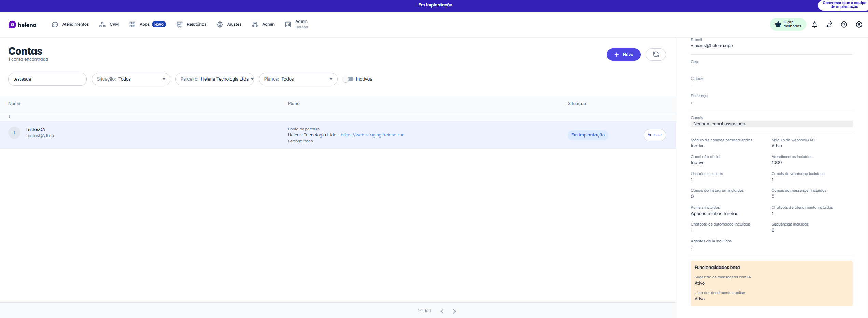
Task: Navigate to the Relatórios menu
Action: coord(192,25)
